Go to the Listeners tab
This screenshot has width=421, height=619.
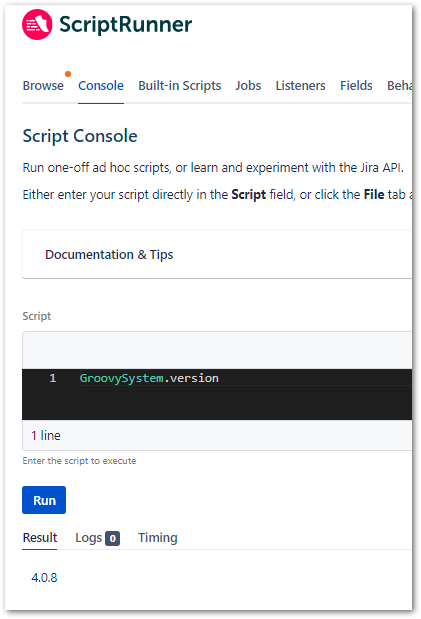point(300,86)
